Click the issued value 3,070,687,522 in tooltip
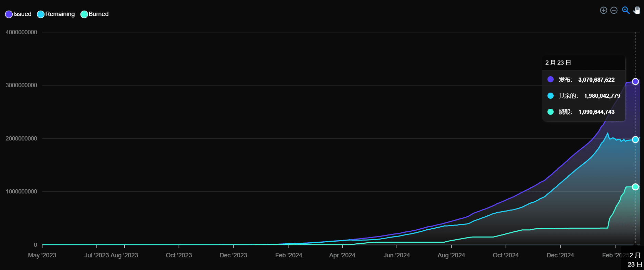This screenshot has width=644, height=270. [596, 80]
